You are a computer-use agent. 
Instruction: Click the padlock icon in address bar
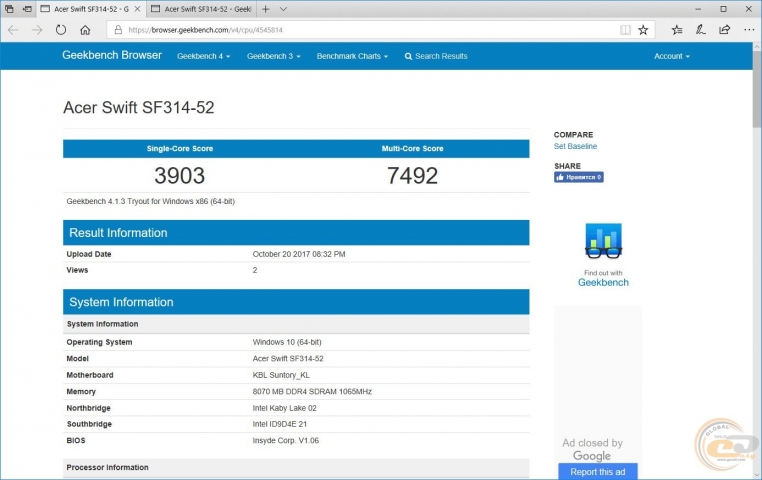118,30
